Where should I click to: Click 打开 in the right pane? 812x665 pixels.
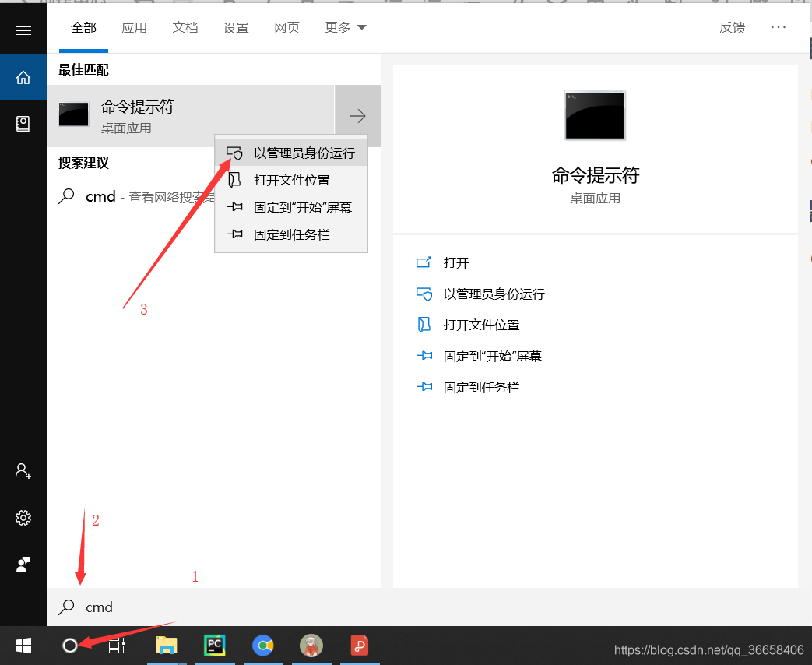tap(456, 263)
